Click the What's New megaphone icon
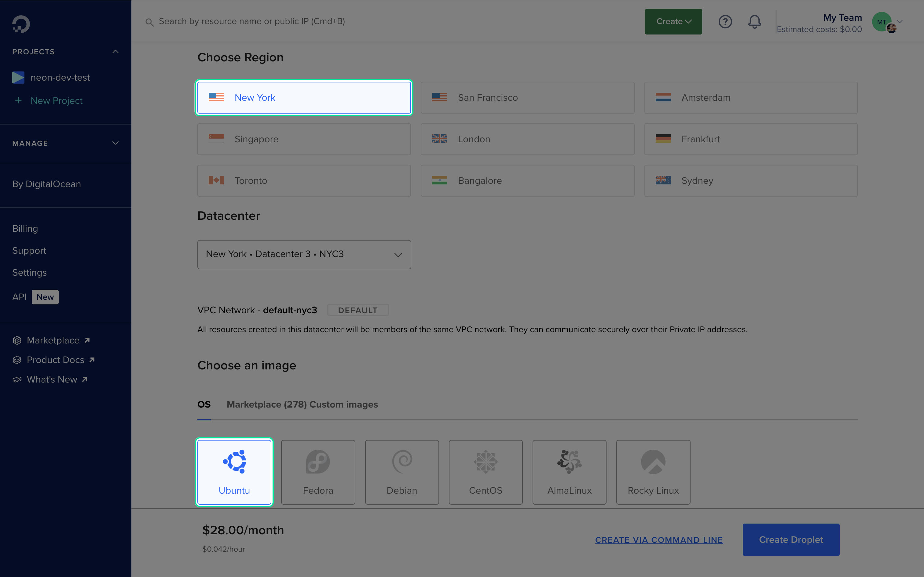Viewport: 924px width, 577px height. [x=17, y=379]
